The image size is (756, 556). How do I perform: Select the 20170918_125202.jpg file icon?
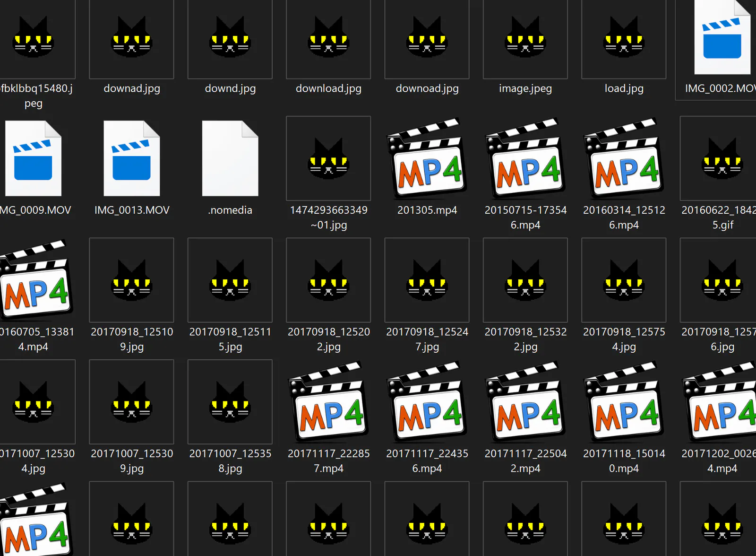click(x=328, y=280)
